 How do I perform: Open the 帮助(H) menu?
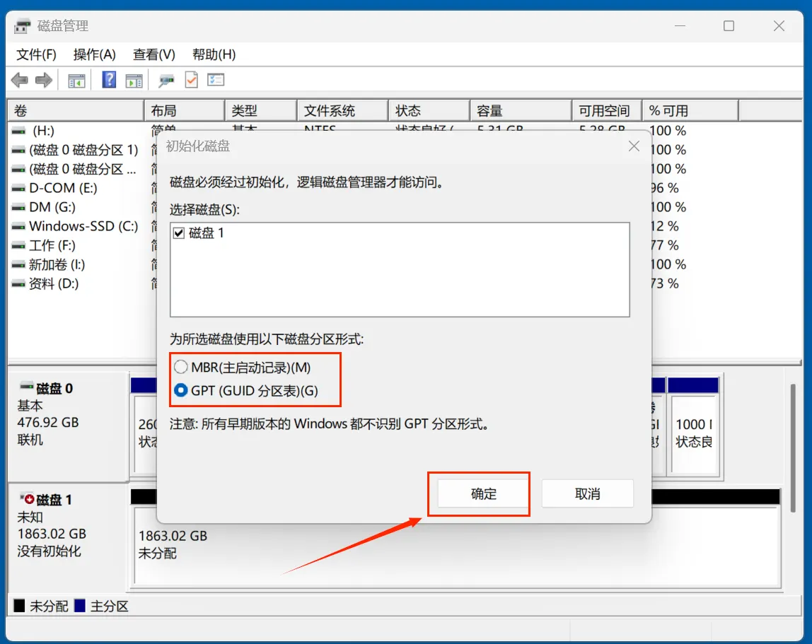(214, 54)
